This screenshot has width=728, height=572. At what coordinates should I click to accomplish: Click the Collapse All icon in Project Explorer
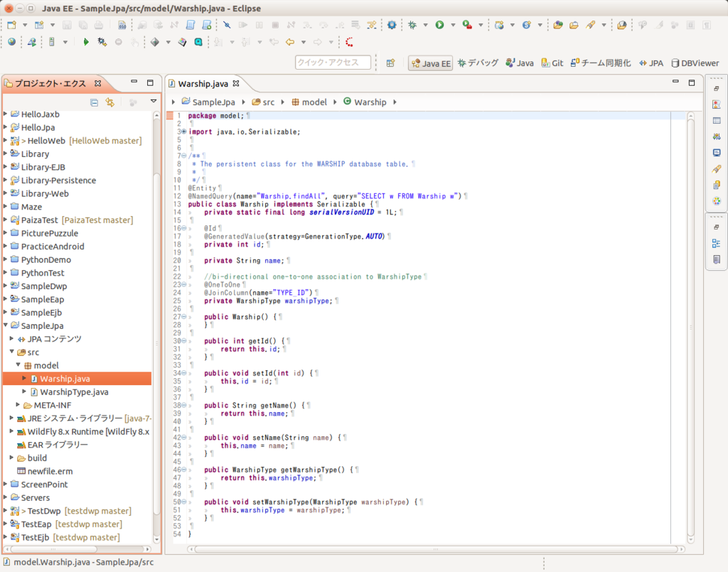[94, 102]
